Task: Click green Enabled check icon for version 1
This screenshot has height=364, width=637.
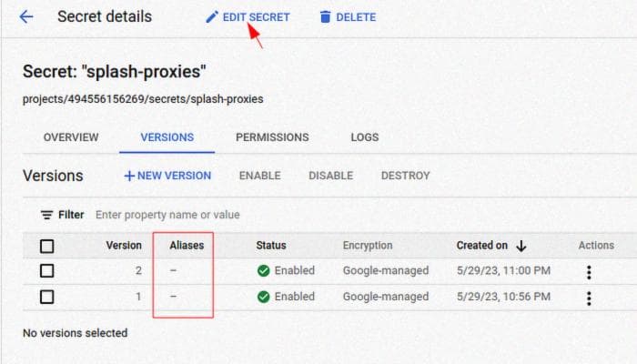Action: [264, 297]
